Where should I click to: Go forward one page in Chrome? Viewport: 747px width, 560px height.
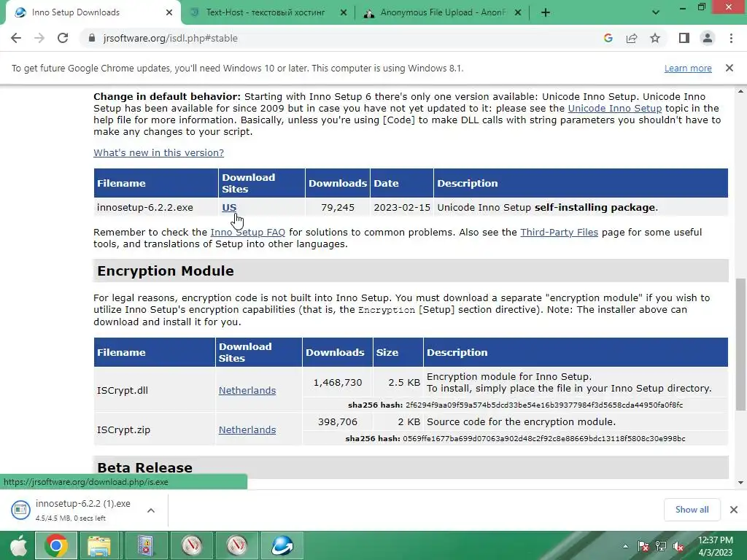click(39, 38)
